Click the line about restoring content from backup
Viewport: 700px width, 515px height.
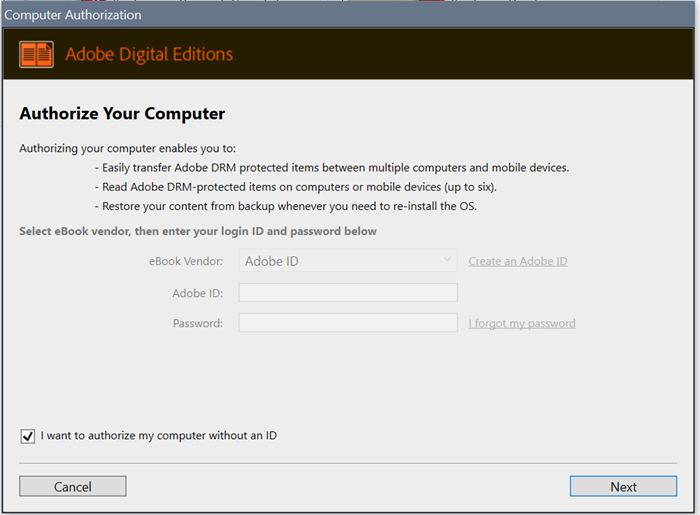286,206
